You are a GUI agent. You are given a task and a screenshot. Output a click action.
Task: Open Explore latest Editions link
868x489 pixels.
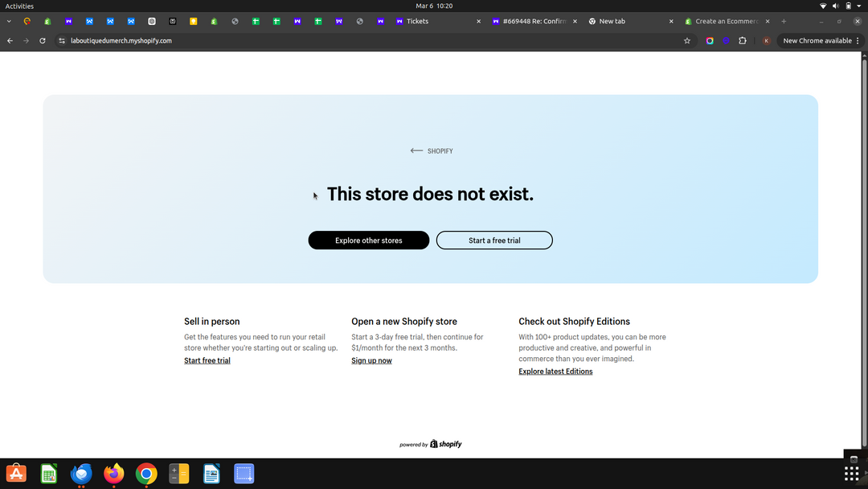555,372
